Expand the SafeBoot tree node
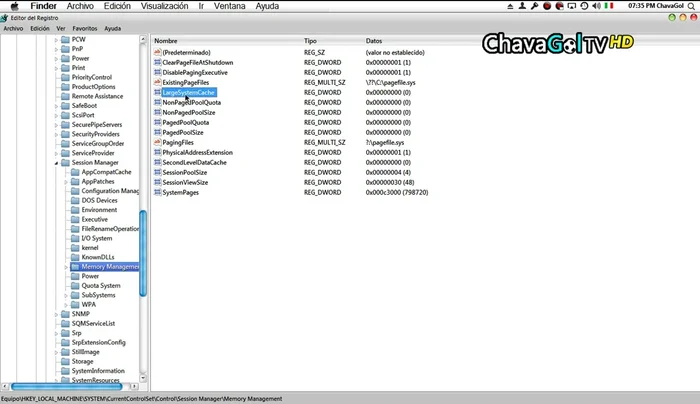 click(x=56, y=106)
